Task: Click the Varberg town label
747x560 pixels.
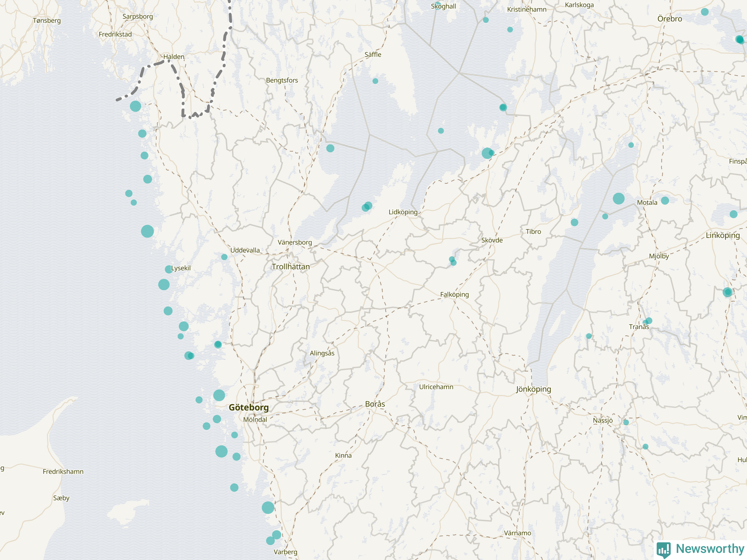Action: coord(285,552)
